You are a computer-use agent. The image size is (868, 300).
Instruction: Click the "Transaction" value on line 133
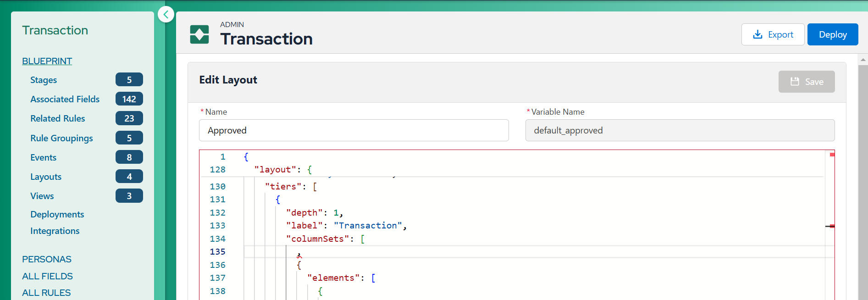pyautogui.click(x=368, y=225)
